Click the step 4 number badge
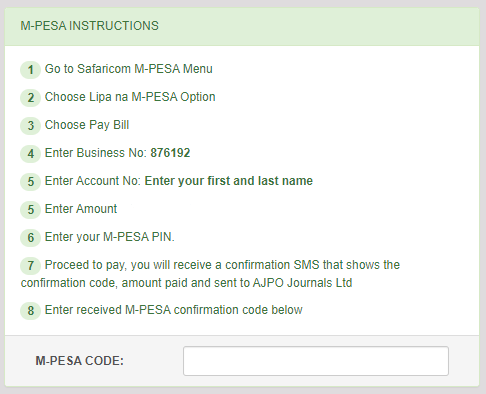The height and width of the screenshot is (394, 486). tap(30, 154)
